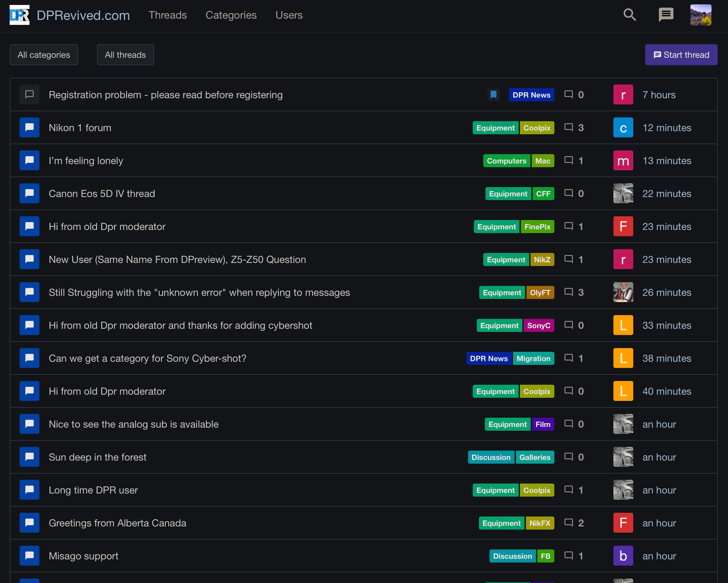Click the Galleries category tag
728x583 pixels.
point(535,457)
